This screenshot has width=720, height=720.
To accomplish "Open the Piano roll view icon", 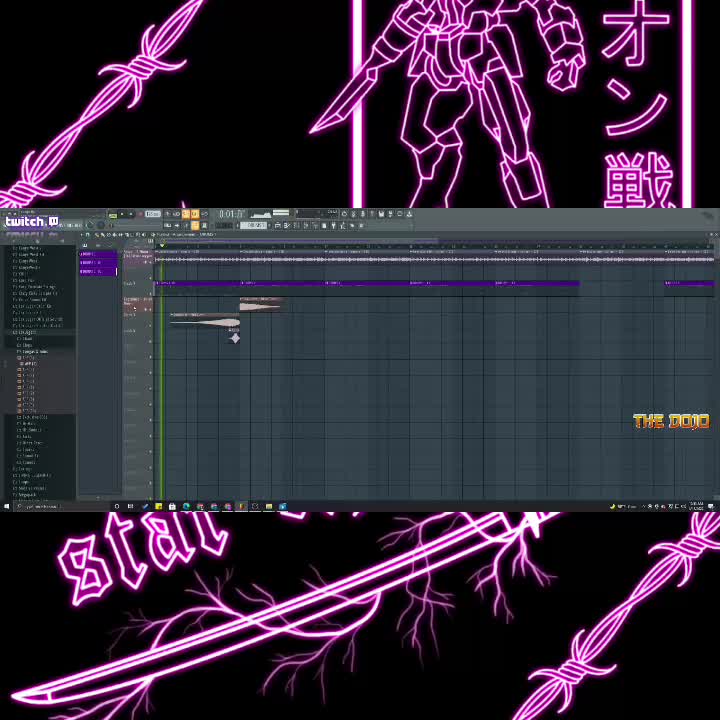I will tap(287, 225).
